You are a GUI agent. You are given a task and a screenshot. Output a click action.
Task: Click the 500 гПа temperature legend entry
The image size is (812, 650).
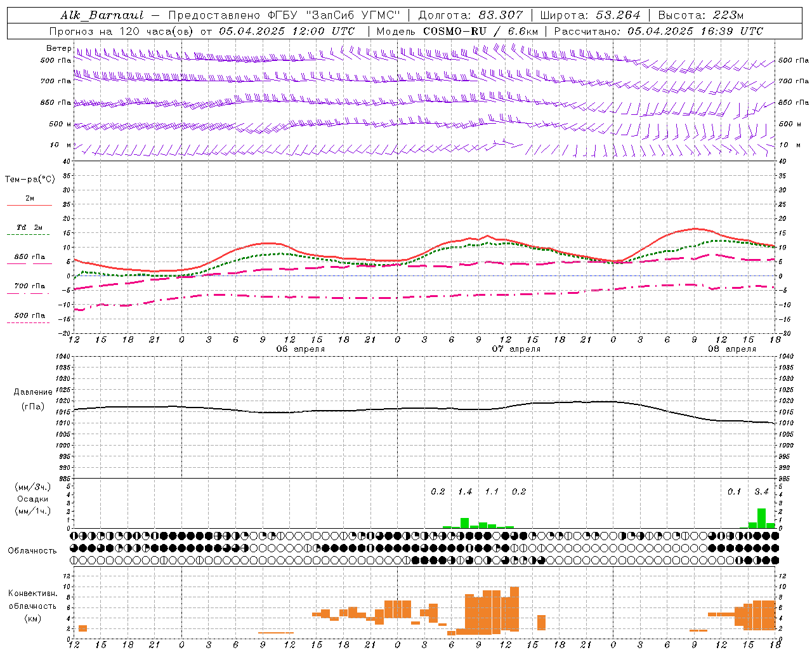(x=29, y=315)
